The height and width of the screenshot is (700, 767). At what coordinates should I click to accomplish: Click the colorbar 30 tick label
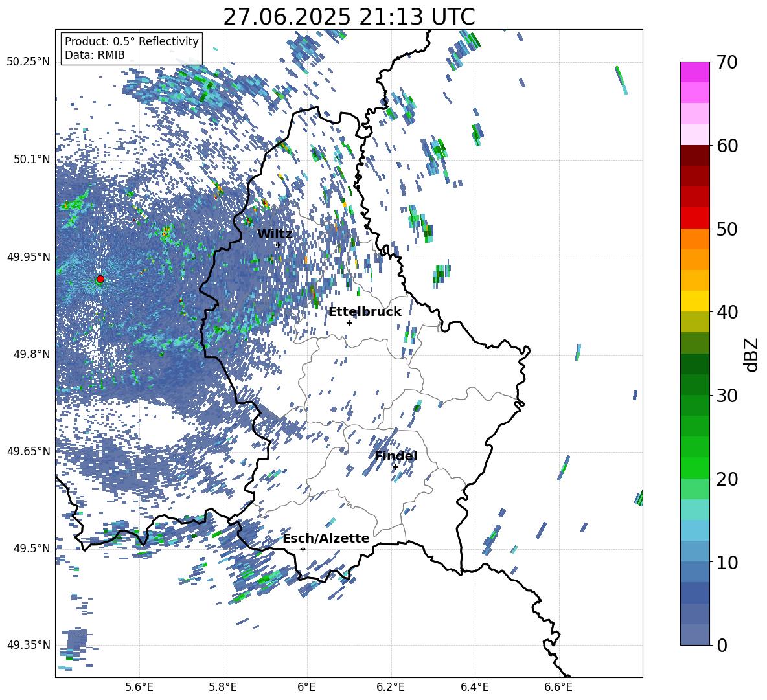click(727, 396)
